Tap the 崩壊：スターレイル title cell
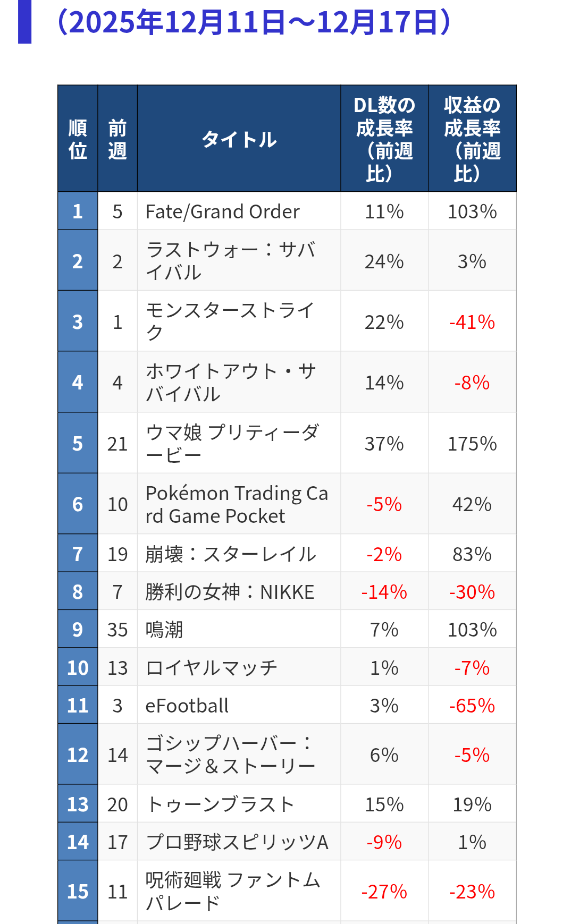The image size is (571, 924). point(231,554)
